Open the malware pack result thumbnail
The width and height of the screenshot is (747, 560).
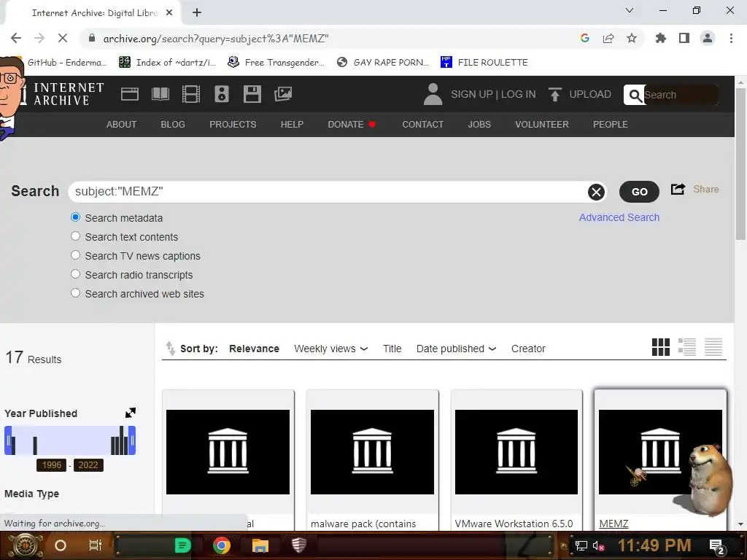[x=372, y=452]
